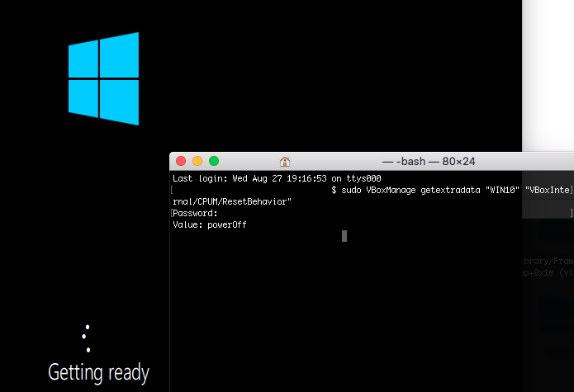Click the "Getting ready" text in VM

99,373
